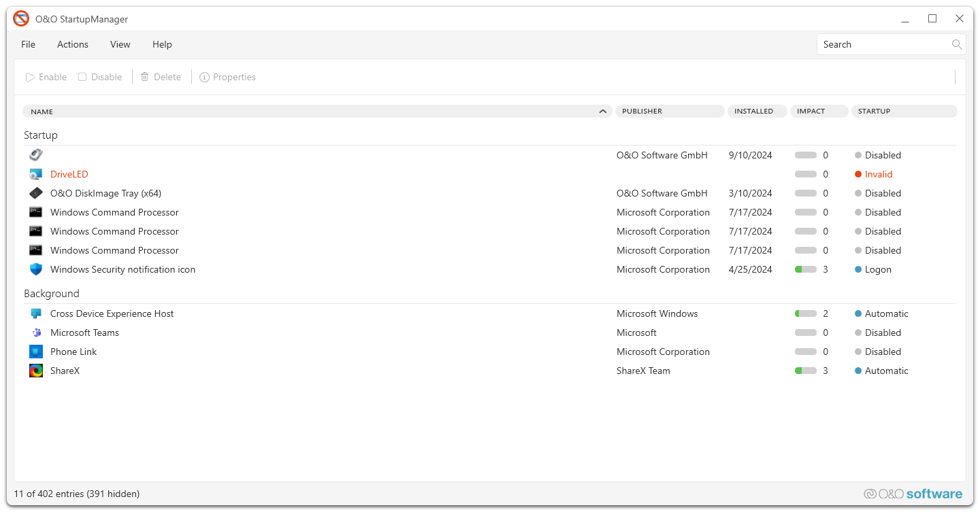Image resolution: width=980 pixels, height=512 pixels.
Task: Click the Enable toolbar button
Action: coord(46,77)
